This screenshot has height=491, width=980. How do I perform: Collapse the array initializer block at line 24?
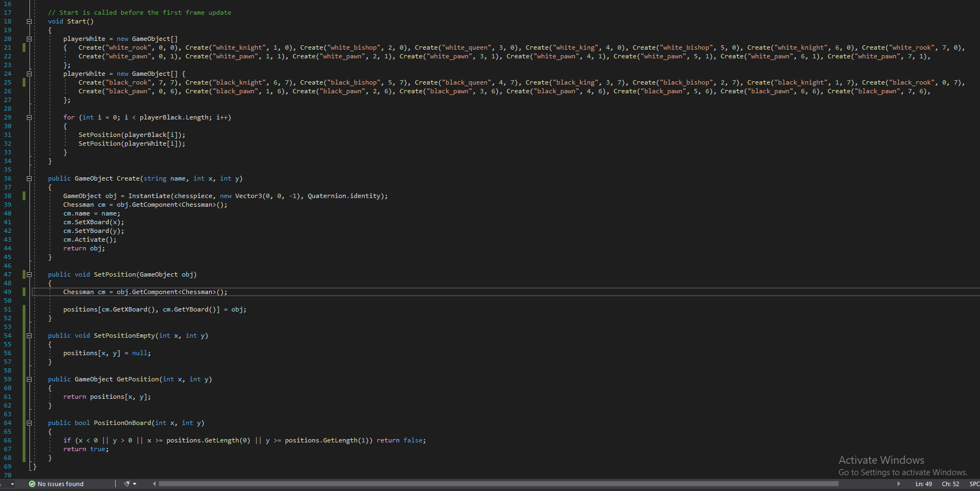tap(29, 74)
